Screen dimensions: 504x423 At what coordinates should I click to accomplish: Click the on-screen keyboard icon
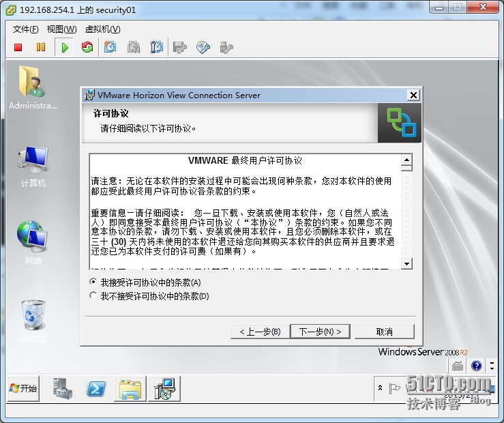coord(457,366)
